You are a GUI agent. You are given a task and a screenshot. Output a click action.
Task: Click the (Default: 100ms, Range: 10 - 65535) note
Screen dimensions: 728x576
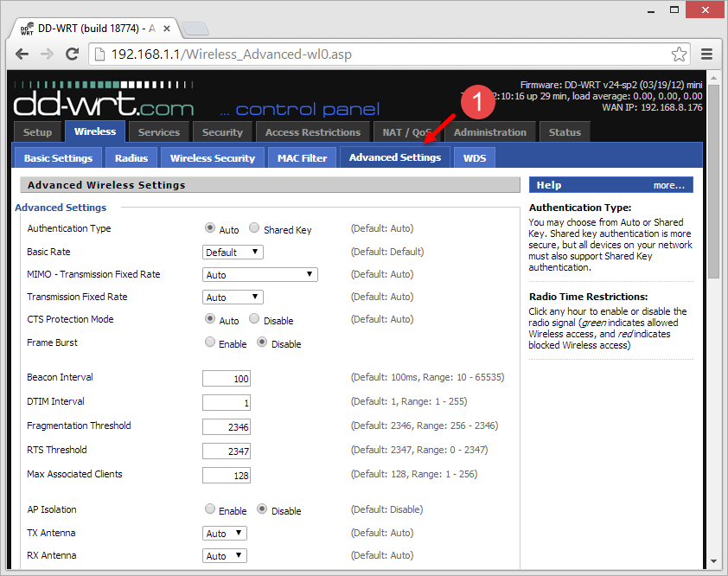[x=427, y=377]
